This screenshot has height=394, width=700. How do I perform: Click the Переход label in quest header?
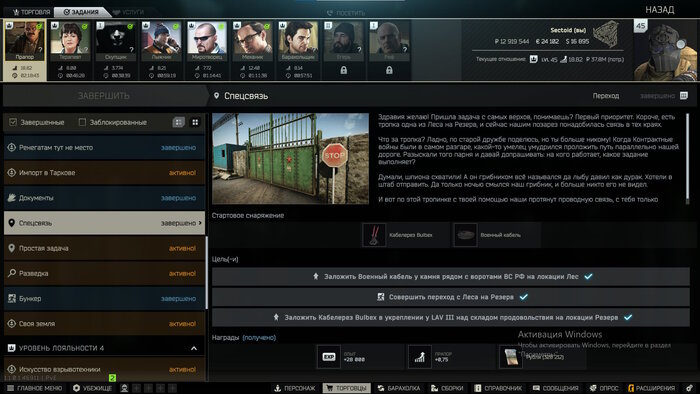tap(606, 96)
